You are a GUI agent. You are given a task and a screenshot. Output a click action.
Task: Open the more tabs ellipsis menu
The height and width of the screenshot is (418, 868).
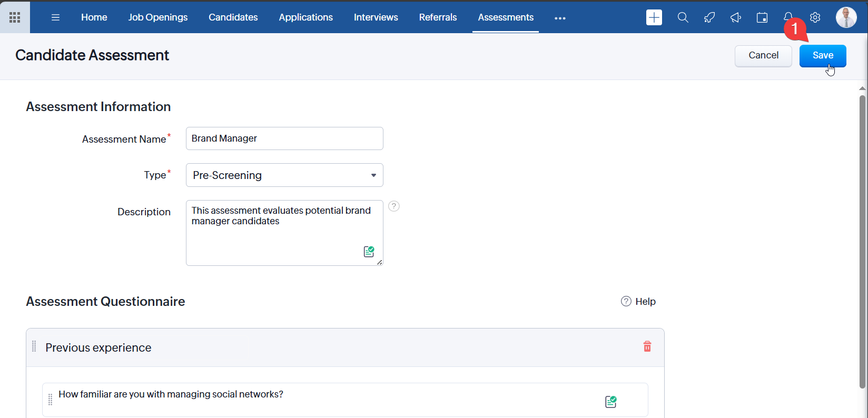pyautogui.click(x=560, y=18)
